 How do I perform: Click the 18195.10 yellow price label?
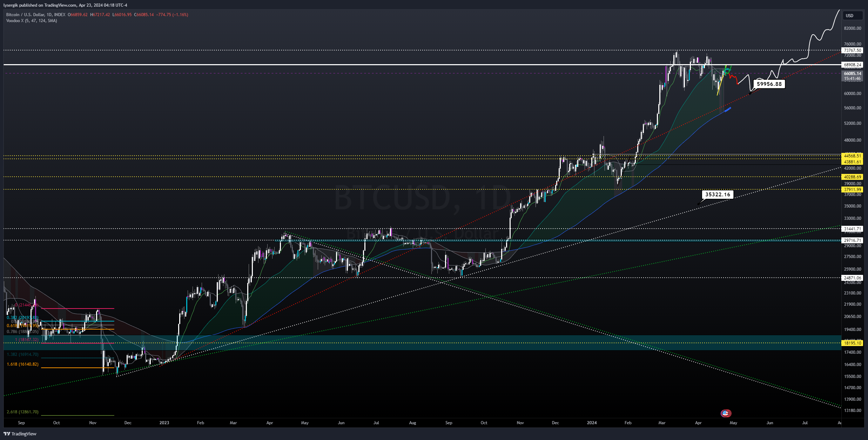point(853,343)
